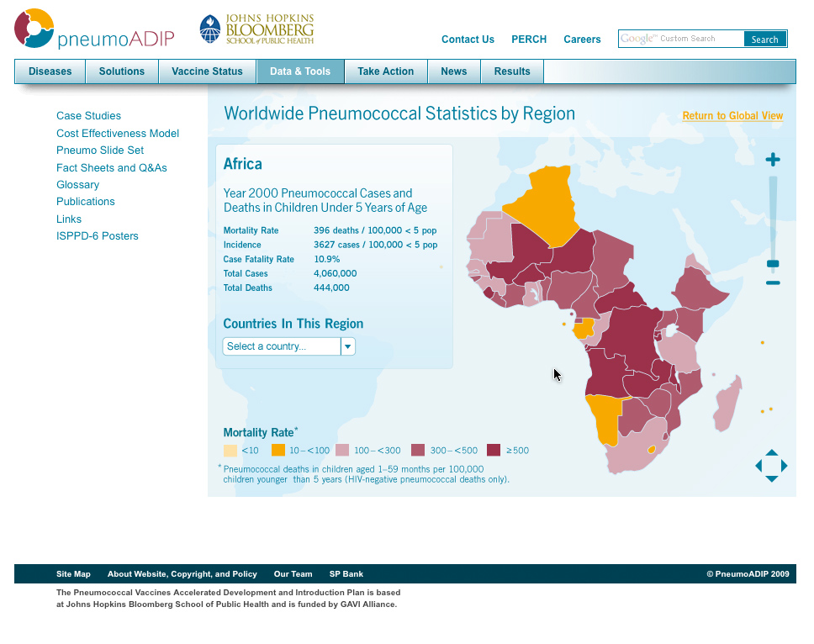The height and width of the screenshot is (644, 814).
Task: Open the Cost Effectiveness Model link
Action: click(x=118, y=134)
